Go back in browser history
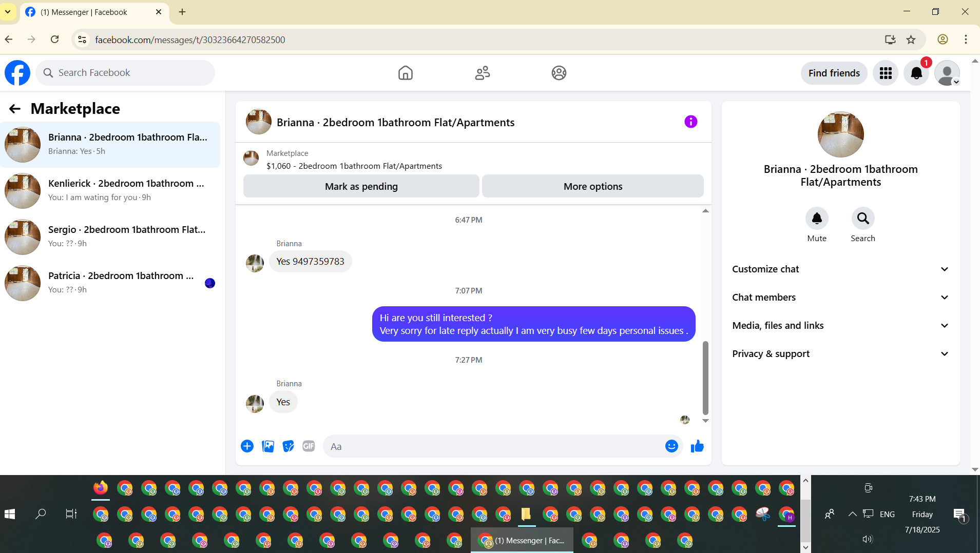The image size is (980, 553). click(x=9, y=39)
